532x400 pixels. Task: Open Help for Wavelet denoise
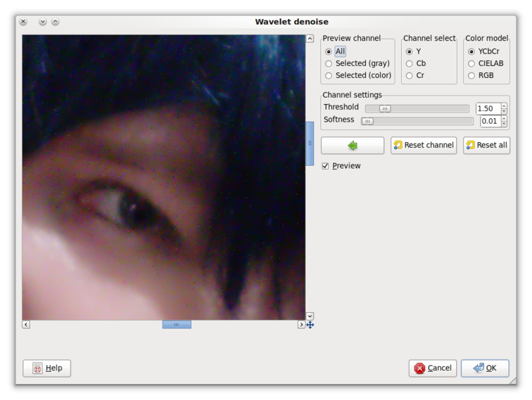point(47,368)
